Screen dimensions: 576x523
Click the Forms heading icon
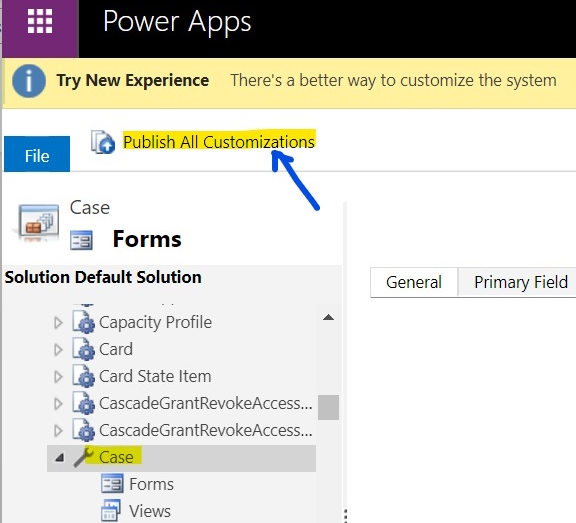(x=82, y=240)
